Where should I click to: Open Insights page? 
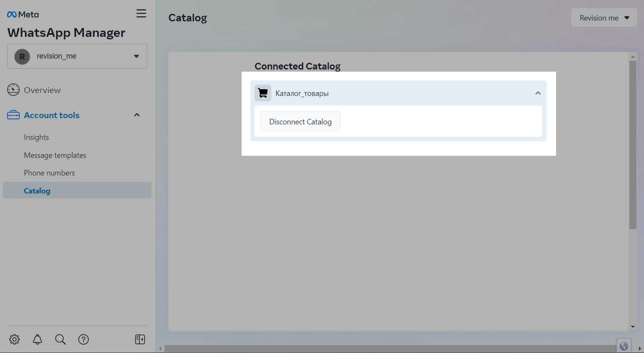tap(36, 137)
